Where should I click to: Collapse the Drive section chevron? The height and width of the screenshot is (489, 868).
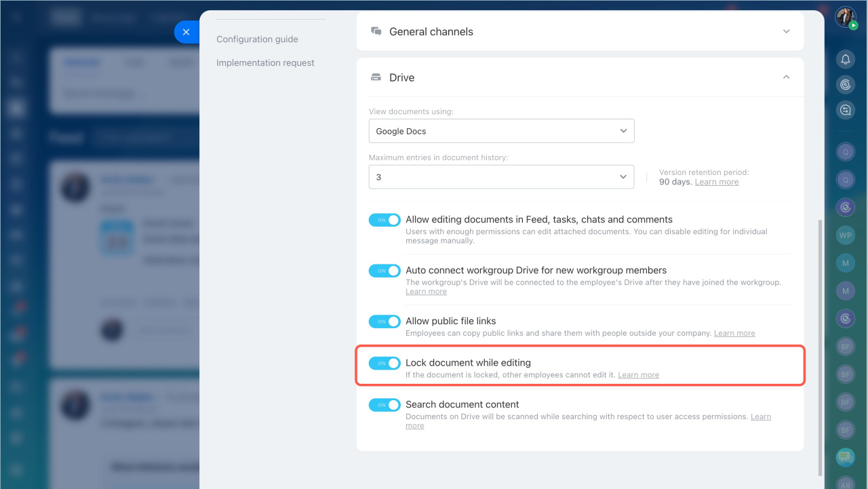click(x=786, y=77)
